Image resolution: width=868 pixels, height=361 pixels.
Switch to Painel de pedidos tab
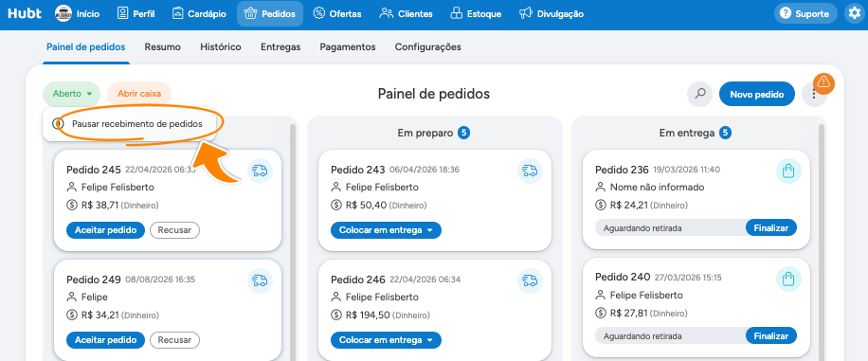tap(86, 47)
